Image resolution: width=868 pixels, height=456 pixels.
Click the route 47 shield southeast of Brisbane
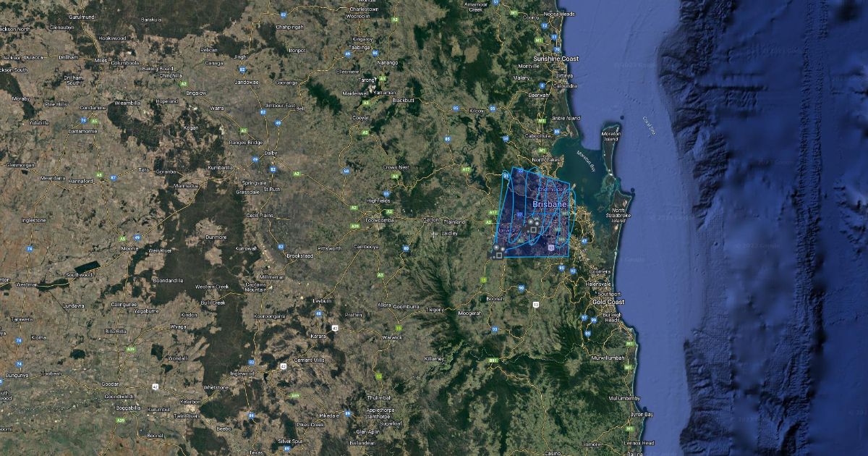(x=583, y=240)
